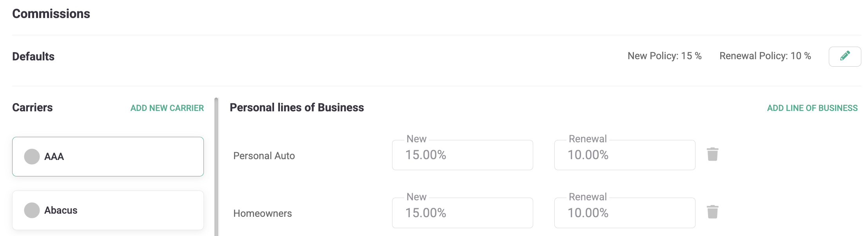The image size is (868, 236).
Task: Click the carriers list scrollbar
Action: click(216, 167)
